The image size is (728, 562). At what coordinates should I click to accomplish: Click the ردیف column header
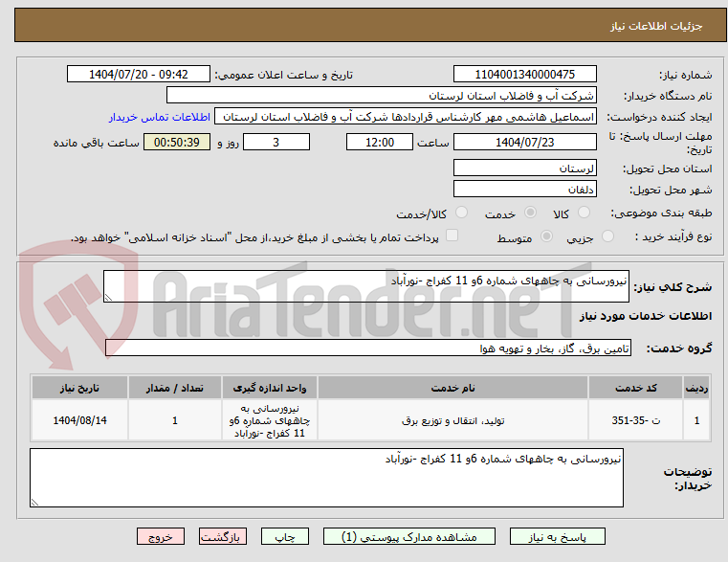coord(696,388)
